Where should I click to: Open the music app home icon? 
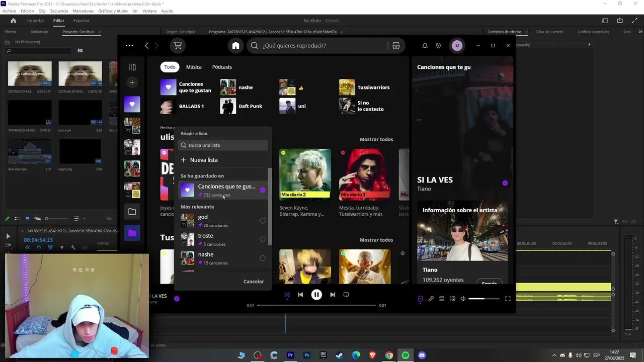235,46
